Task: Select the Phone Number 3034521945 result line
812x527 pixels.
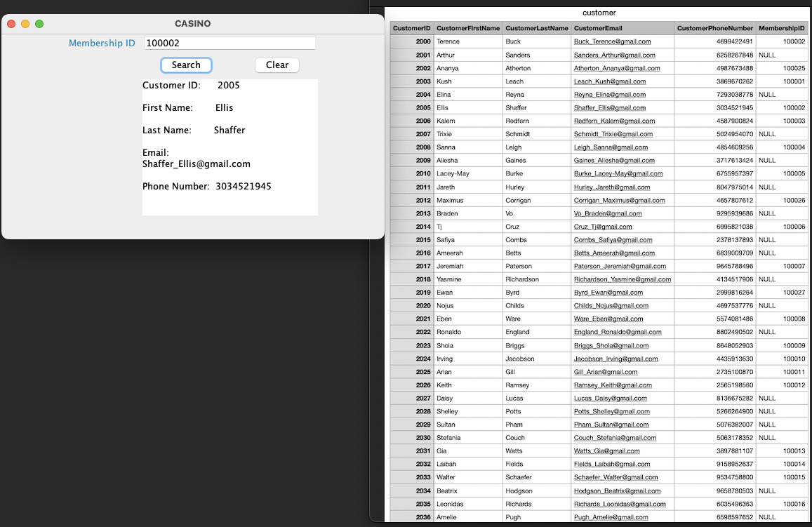Action: click(x=206, y=187)
